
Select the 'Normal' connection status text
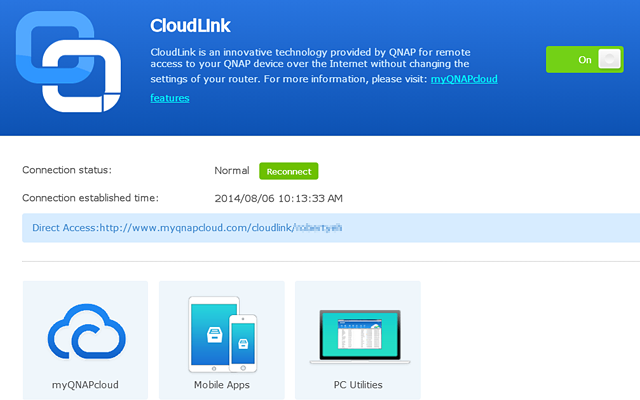point(232,171)
